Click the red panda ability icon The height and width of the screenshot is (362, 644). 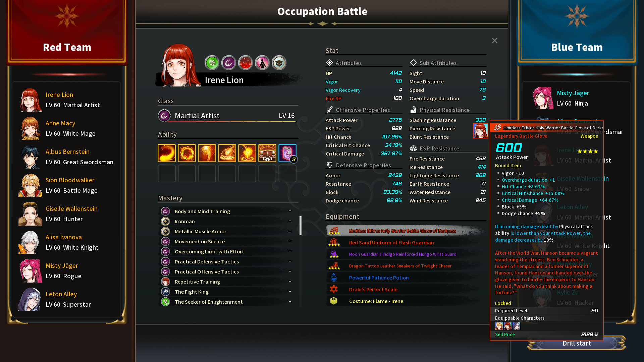click(x=267, y=153)
